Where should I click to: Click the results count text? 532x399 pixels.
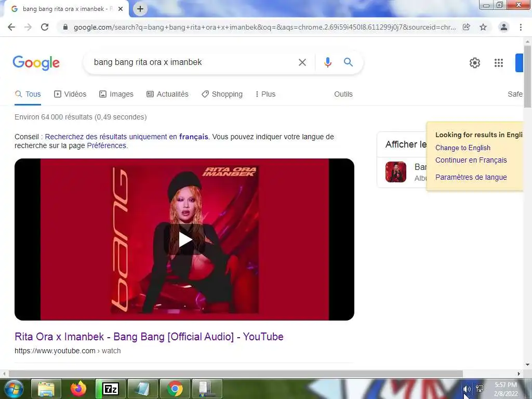pyautogui.click(x=81, y=117)
